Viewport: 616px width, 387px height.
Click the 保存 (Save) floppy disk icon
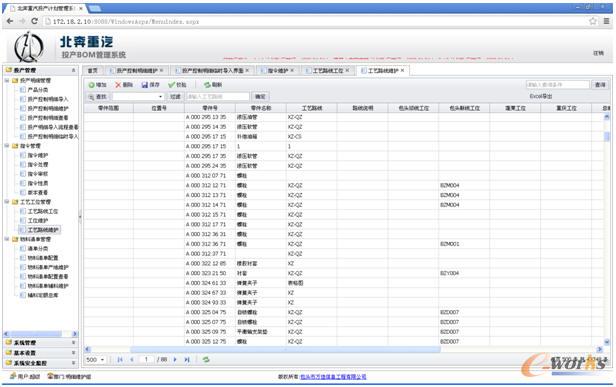pos(145,85)
